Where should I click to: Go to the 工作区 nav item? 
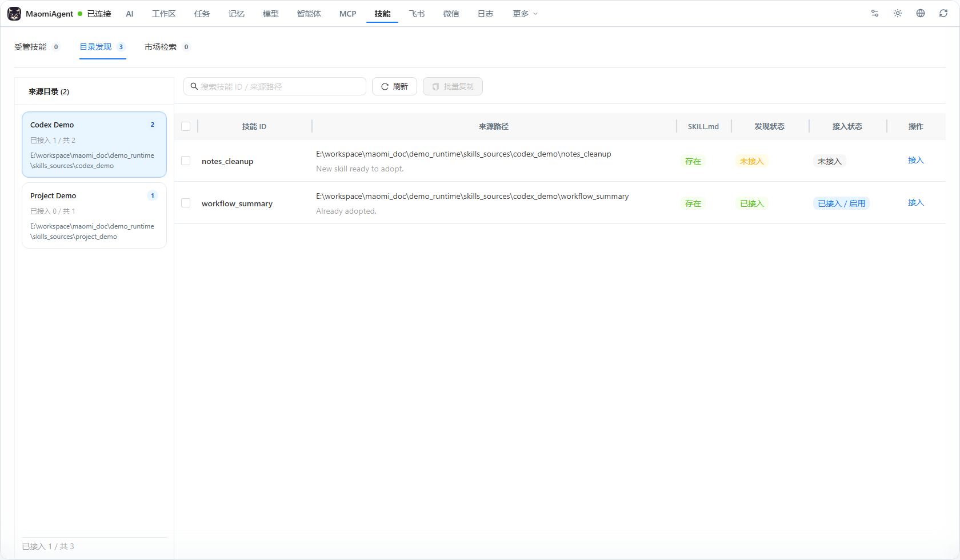tap(164, 14)
